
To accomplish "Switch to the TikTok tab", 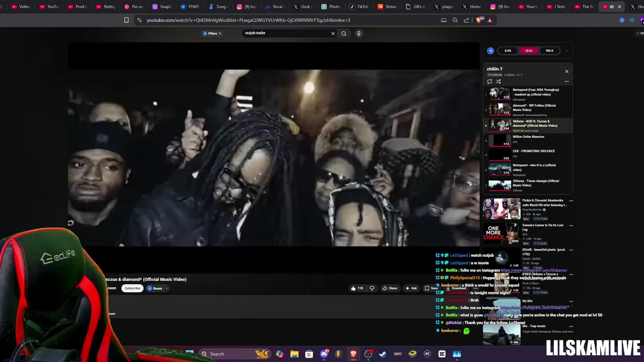I will pos(359,7).
